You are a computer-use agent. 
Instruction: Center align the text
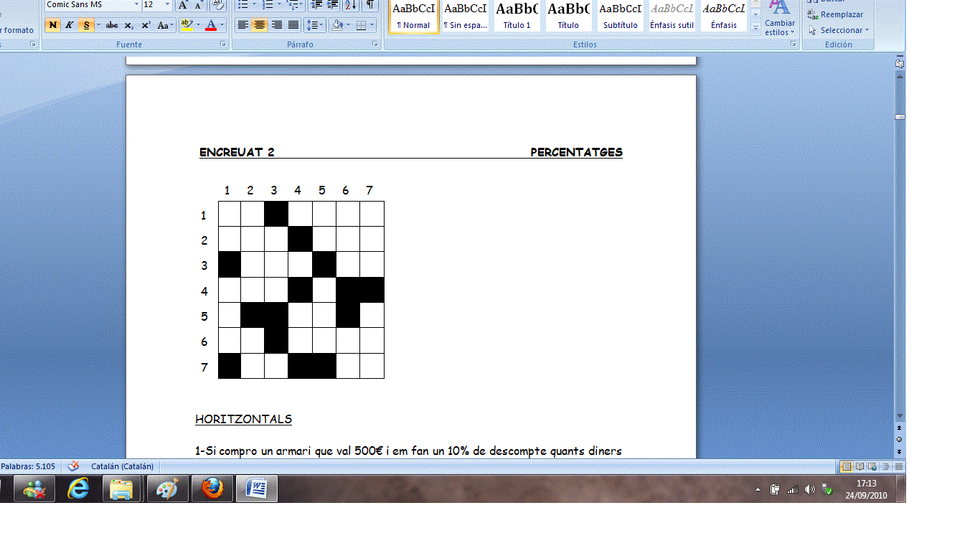[260, 25]
